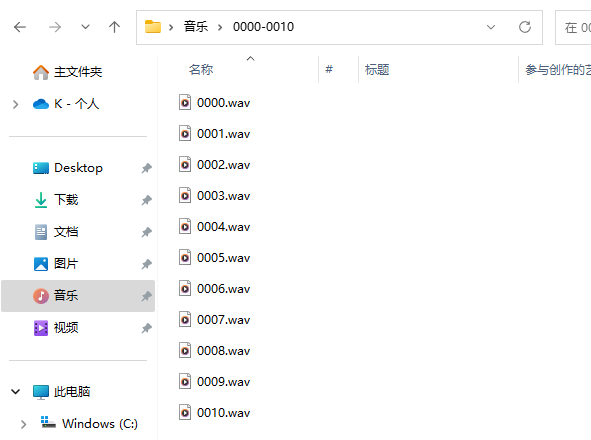Click the pictures icon beside 图片
Screen dimensions: 591x440
[41, 264]
